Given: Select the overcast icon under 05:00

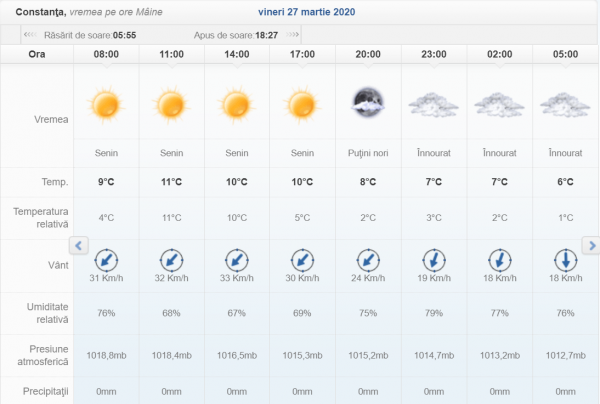Looking at the screenshot, I should (x=564, y=103).
